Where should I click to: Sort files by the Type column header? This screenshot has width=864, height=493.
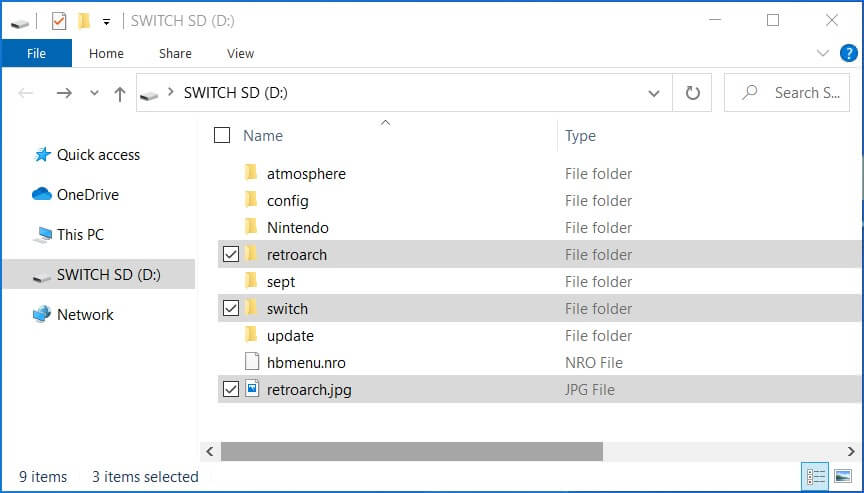[x=580, y=136]
